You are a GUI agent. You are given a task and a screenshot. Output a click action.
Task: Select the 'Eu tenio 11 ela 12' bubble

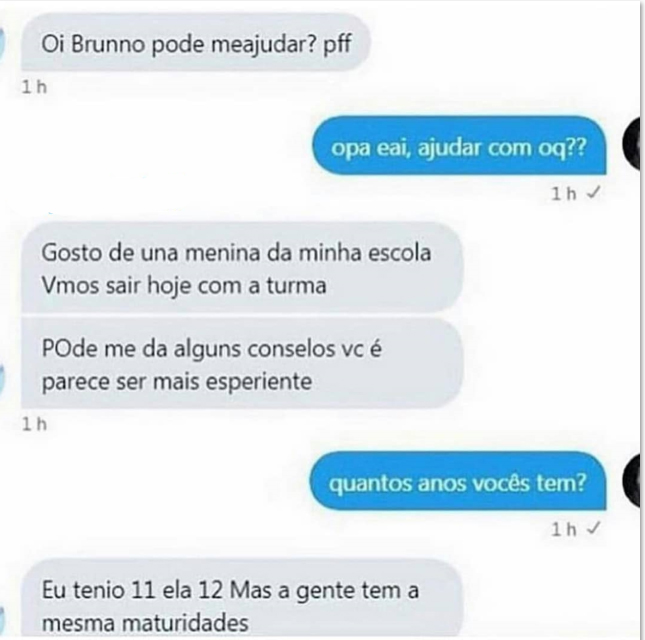(242, 598)
